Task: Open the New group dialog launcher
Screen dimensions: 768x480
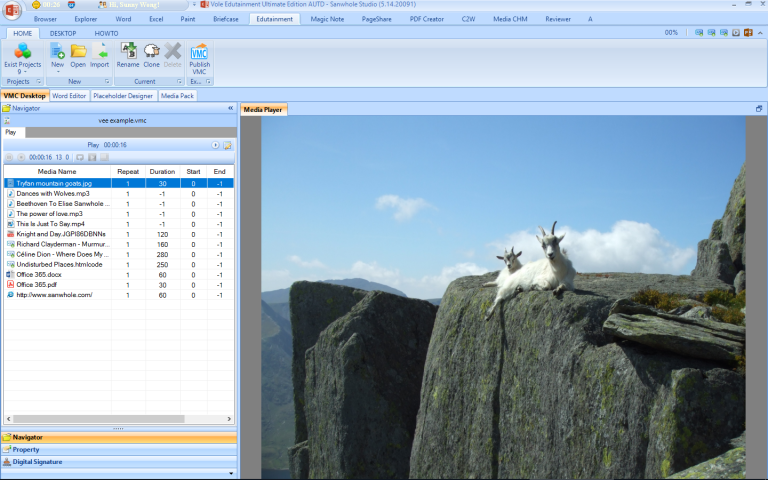Action: pyautogui.click(x=107, y=81)
